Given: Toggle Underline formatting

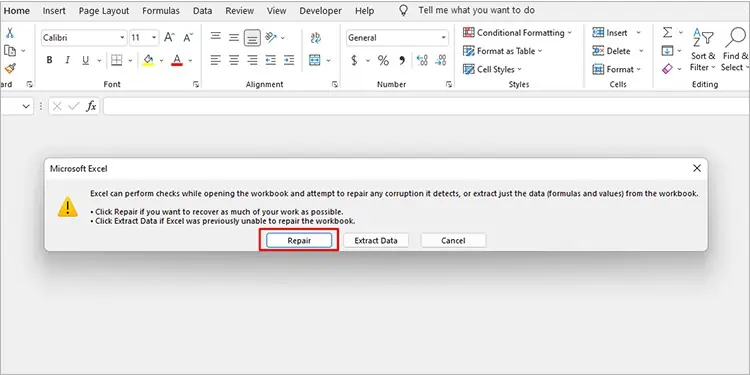Looking at the screenshot, I should click(x=86, y=60).
